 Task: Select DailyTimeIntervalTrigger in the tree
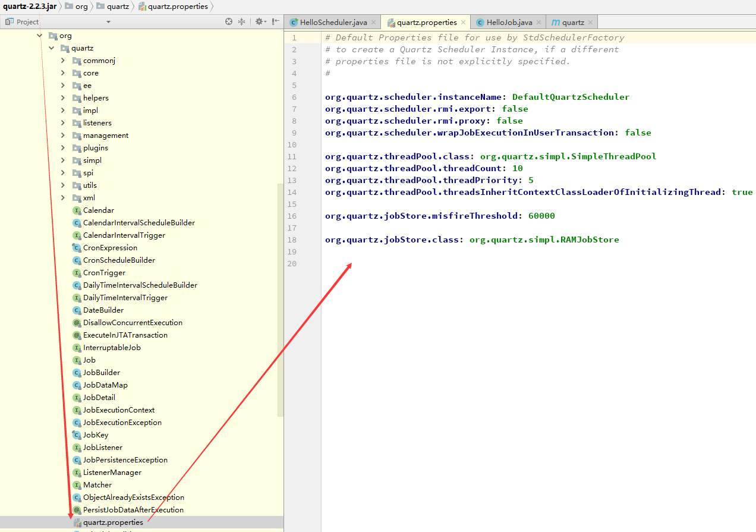pyautogui.click(x=125, y=298)
